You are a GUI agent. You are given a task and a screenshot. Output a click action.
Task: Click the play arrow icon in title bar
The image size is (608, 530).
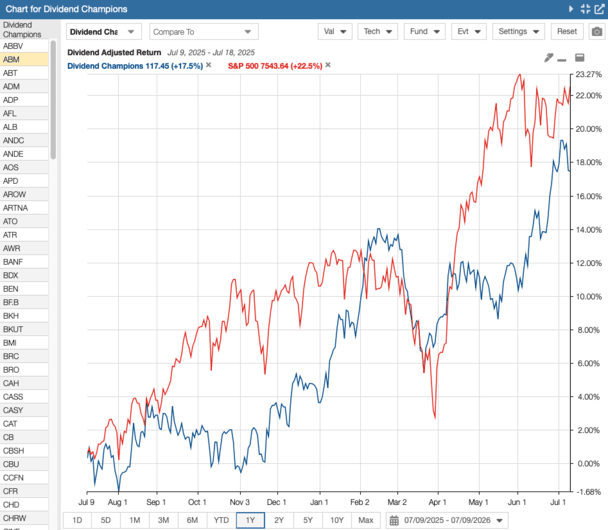(x=571, y=9)
